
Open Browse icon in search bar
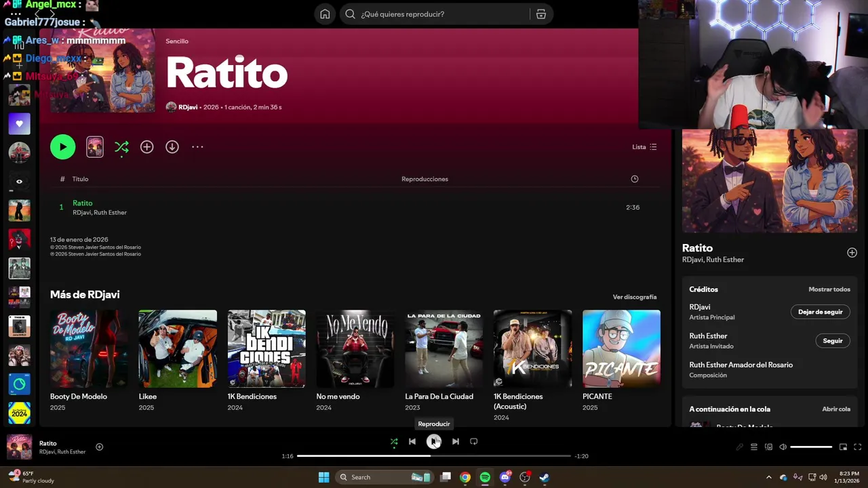[x=541, y=14]
